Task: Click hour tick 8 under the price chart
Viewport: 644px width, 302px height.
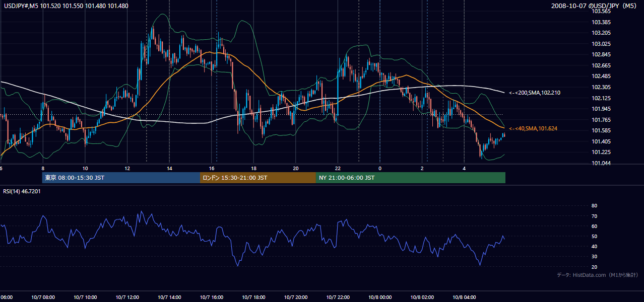Action: 43,168
